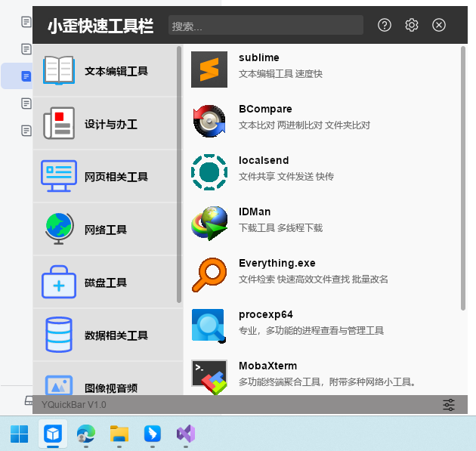Click the disk tools medical kit icon

pyautogui.click(x=59, y=282)
